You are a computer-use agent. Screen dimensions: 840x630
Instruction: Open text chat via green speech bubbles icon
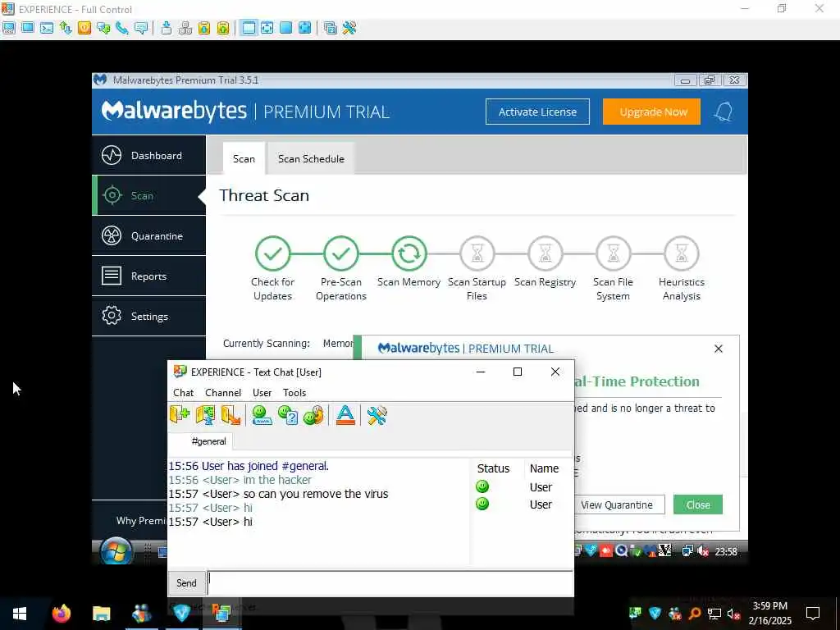click(x=103, y=28)
